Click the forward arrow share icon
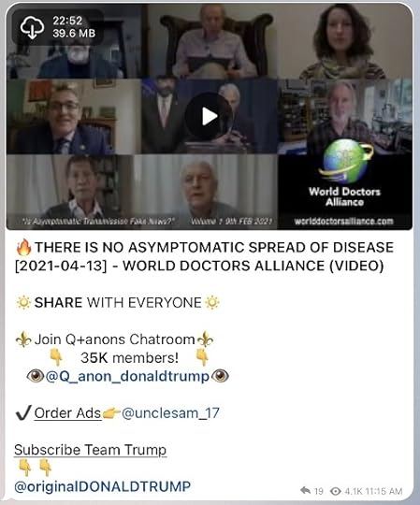The width and height of the screenshot is (420, 505). click(305, 491)
